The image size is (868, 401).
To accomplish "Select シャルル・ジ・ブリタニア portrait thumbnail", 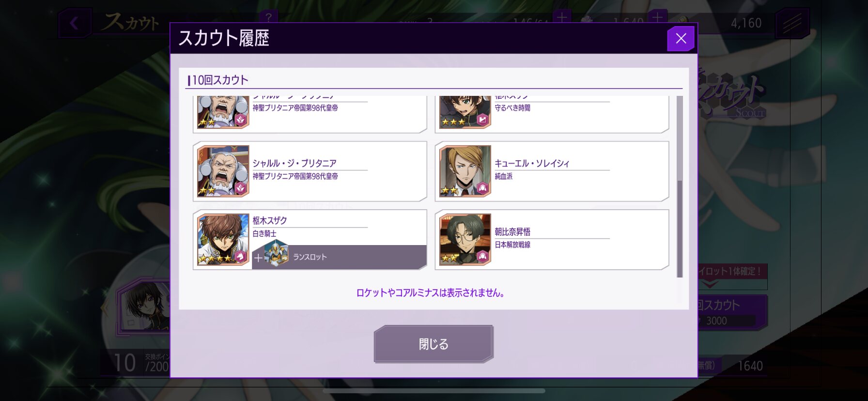I will point(223,171).
